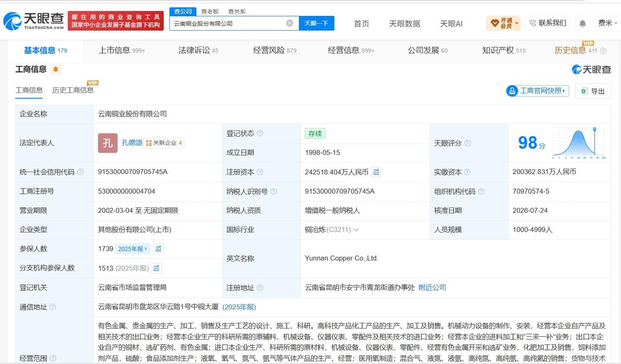Screen dimensions: 621x364
Task: Select the 知识产权 tab
Action: 504,50
